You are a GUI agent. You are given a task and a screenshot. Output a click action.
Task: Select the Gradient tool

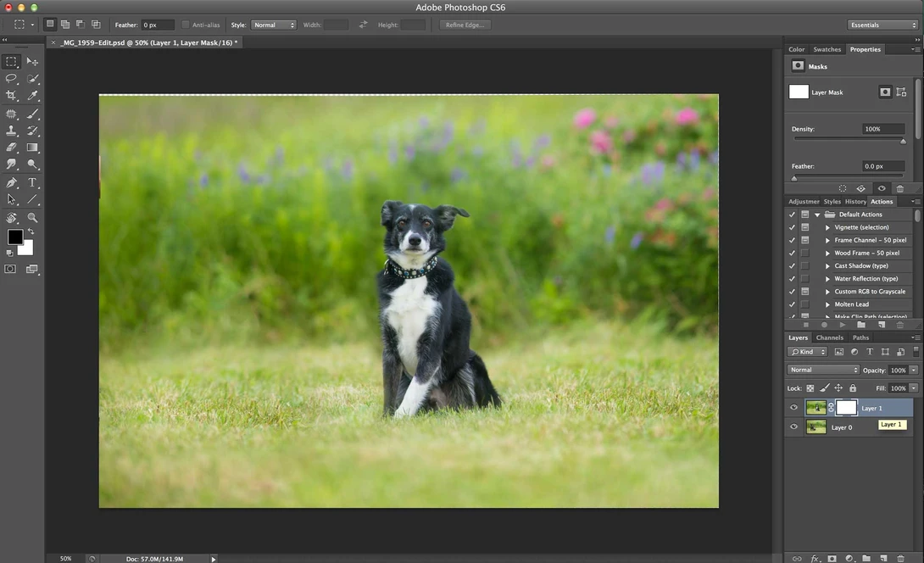32,148
